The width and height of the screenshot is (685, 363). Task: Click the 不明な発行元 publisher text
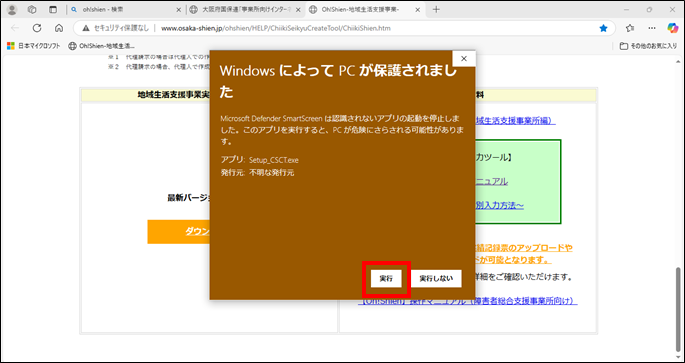(x=272, y=173)
